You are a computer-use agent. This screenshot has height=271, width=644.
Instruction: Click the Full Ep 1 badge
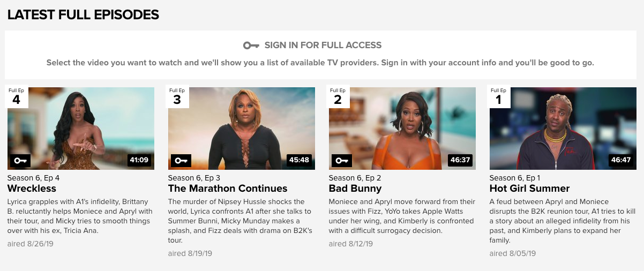[x=498, y=96]
